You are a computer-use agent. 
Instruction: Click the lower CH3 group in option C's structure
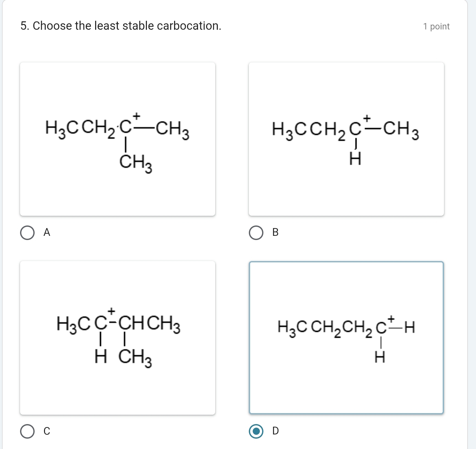click(x=135, y=358)
